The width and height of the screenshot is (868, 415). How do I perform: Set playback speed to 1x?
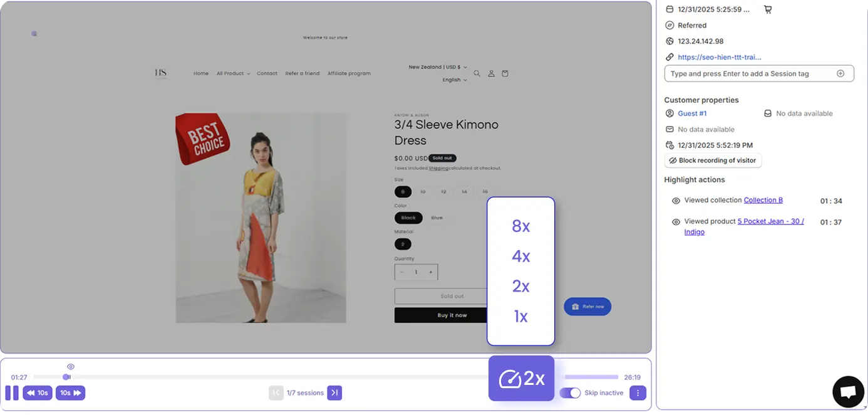pos(521,317)
